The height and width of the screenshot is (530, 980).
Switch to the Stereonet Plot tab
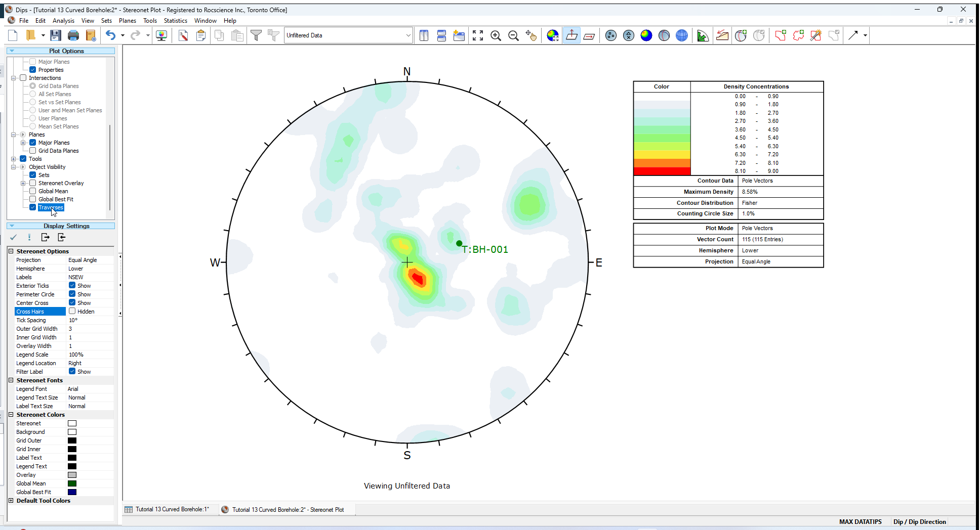[x=287, y=509]
